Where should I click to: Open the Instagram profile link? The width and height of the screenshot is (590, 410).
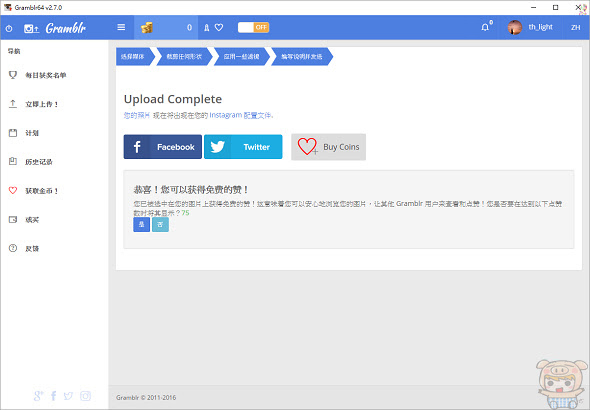click(x=240, y=115)
